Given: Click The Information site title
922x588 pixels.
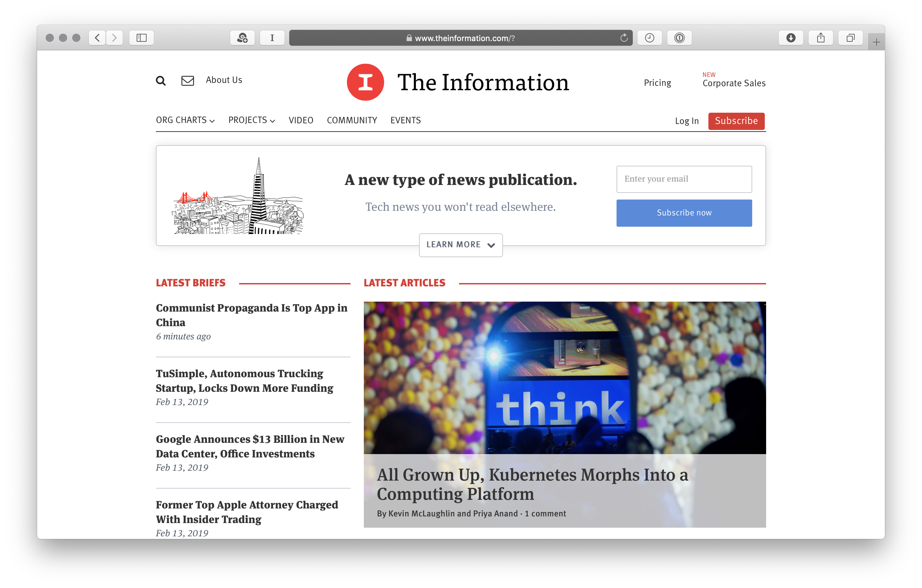Looking at the screenshot, I should [483, 82].
